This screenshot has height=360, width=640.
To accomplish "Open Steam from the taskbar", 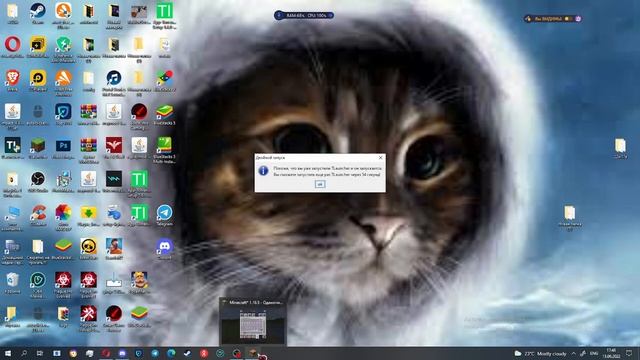I will [187, 353].
